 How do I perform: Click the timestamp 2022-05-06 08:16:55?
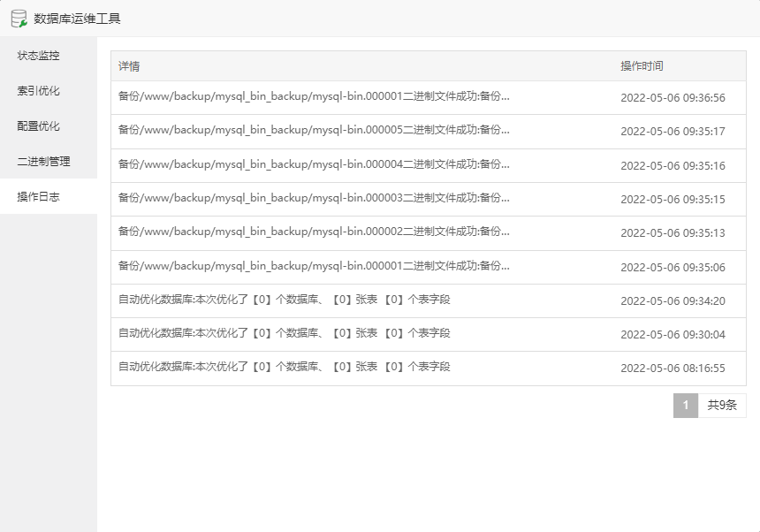[x=673, y=369]
